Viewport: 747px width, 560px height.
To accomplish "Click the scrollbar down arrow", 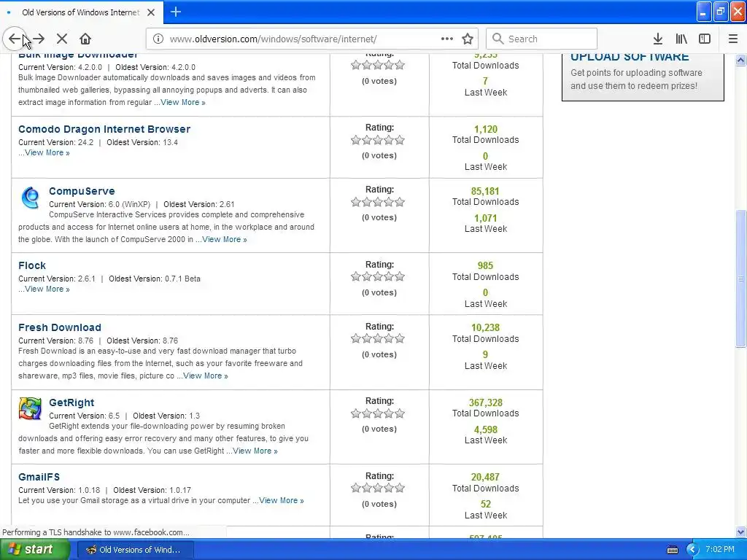I will [740, 532].
